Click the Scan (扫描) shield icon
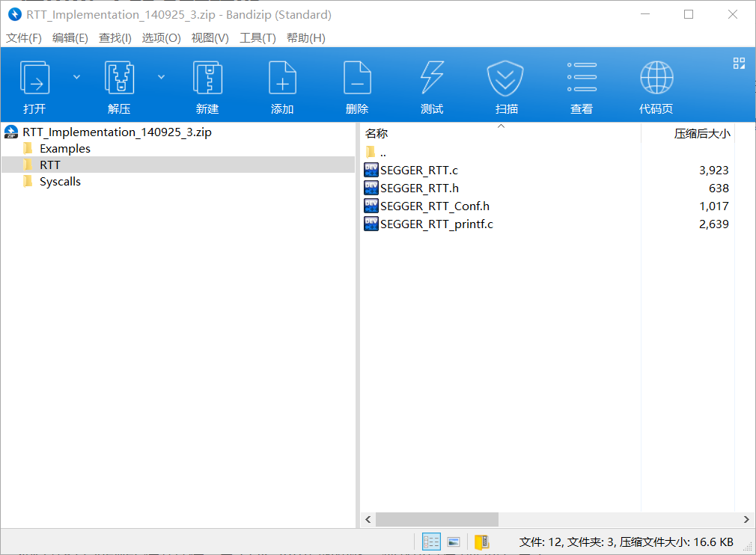 tap(505, 78)
